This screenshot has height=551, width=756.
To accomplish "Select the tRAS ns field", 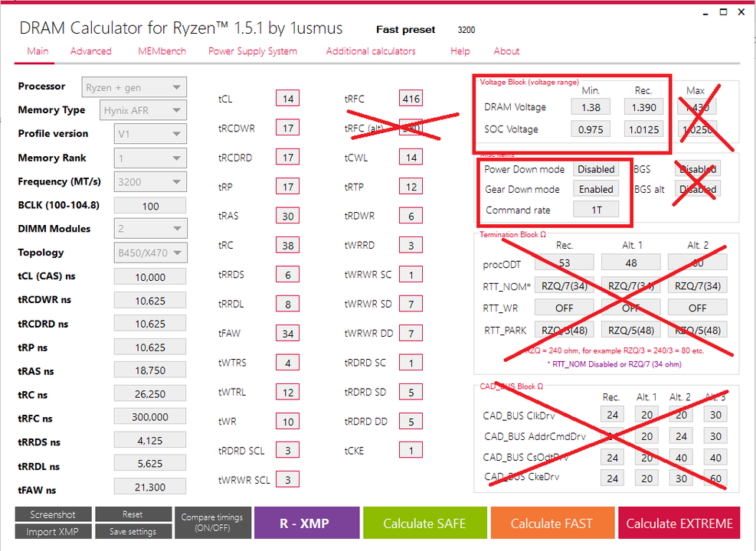I will (x=150, y=370).
